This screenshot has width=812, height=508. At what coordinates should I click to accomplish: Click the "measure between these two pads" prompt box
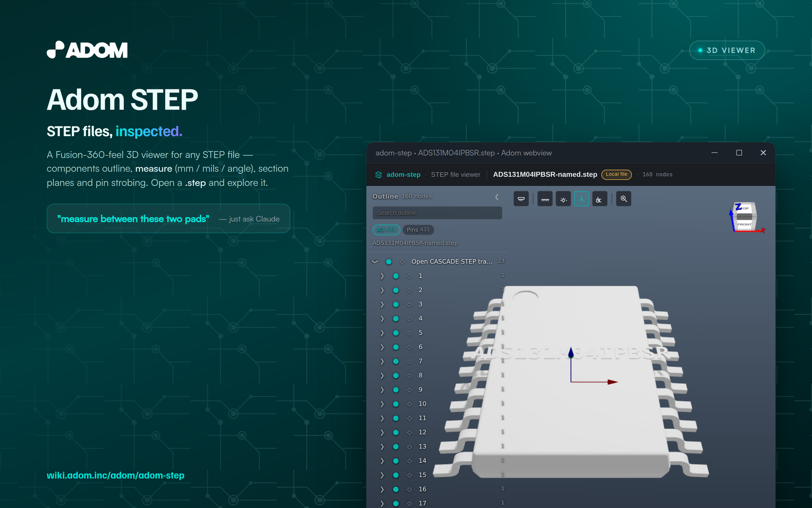coord(168,219)
